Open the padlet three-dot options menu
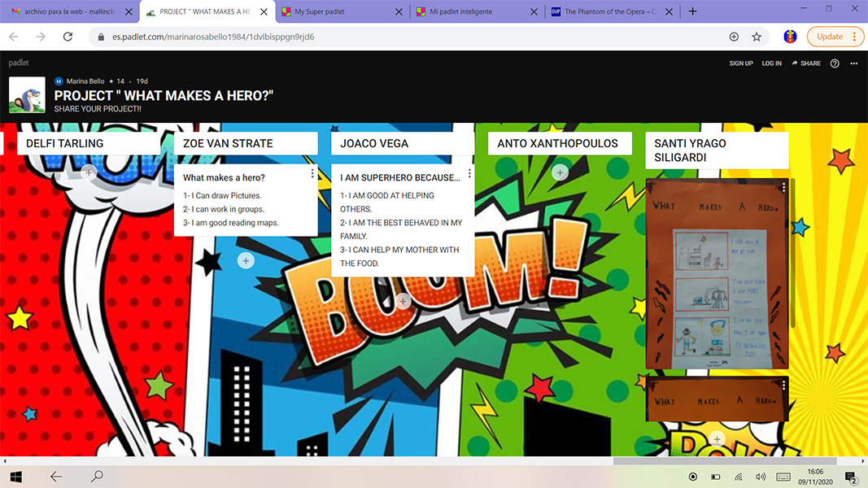Viewport: 868px width, 488px height. [x=853, y=63]
